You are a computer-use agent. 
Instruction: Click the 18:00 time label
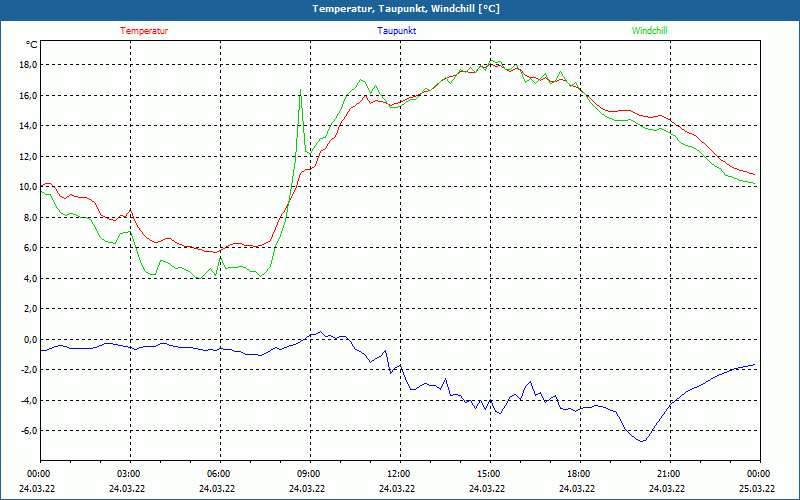click(x=580, y=474)
